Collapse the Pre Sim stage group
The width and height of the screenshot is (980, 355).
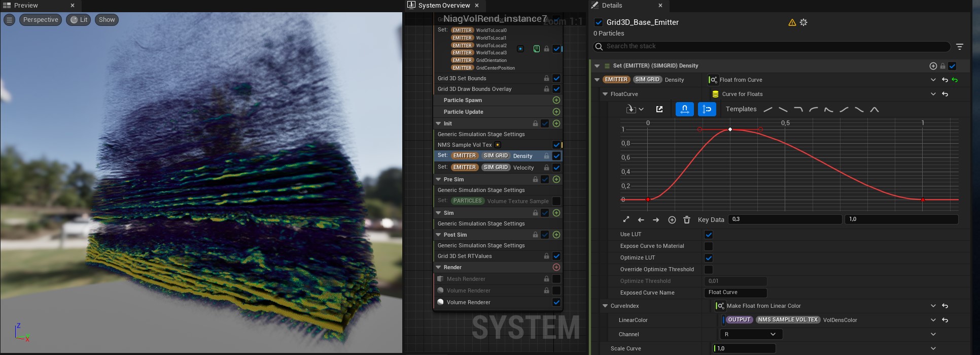438,179
